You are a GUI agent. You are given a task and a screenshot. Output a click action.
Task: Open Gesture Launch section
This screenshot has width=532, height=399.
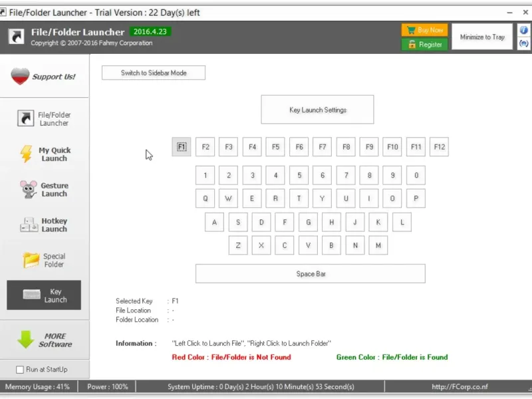(x=44, y=190)
